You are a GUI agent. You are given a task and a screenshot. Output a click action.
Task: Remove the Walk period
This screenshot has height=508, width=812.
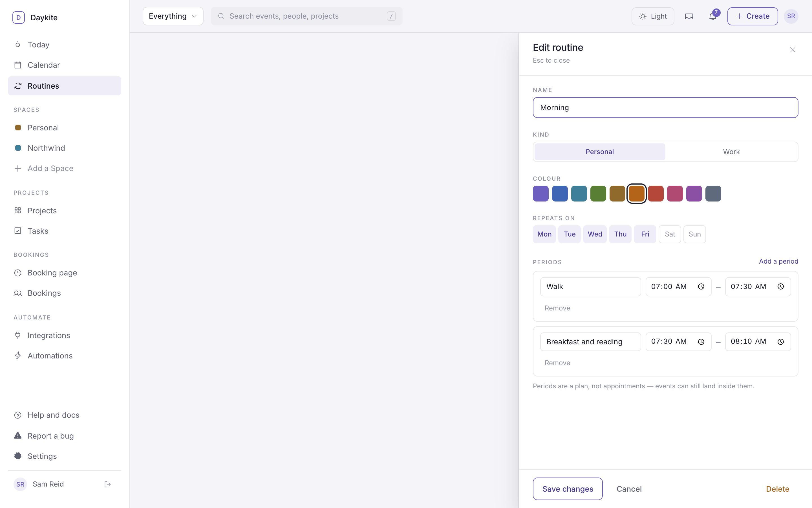(557, 308)
